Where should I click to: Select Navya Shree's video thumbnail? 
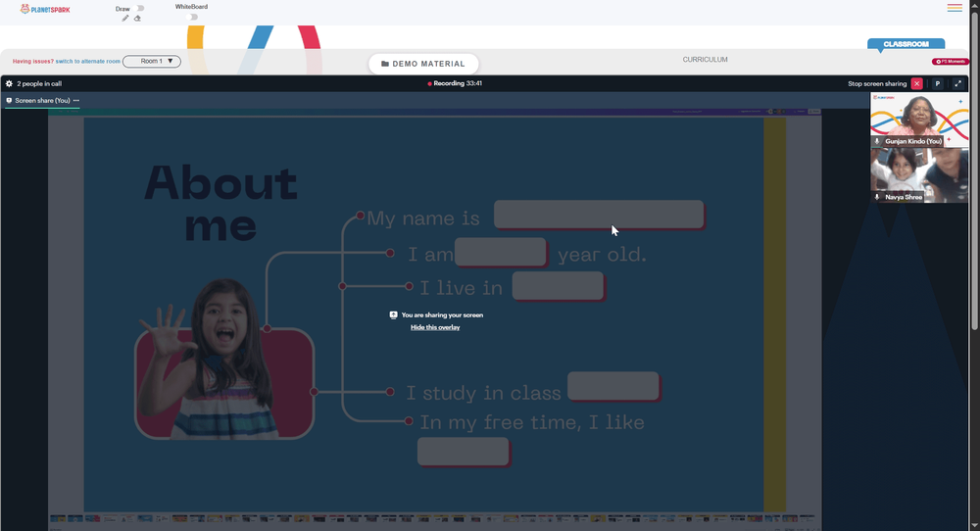pyautogui.click(x=919, y=175)
